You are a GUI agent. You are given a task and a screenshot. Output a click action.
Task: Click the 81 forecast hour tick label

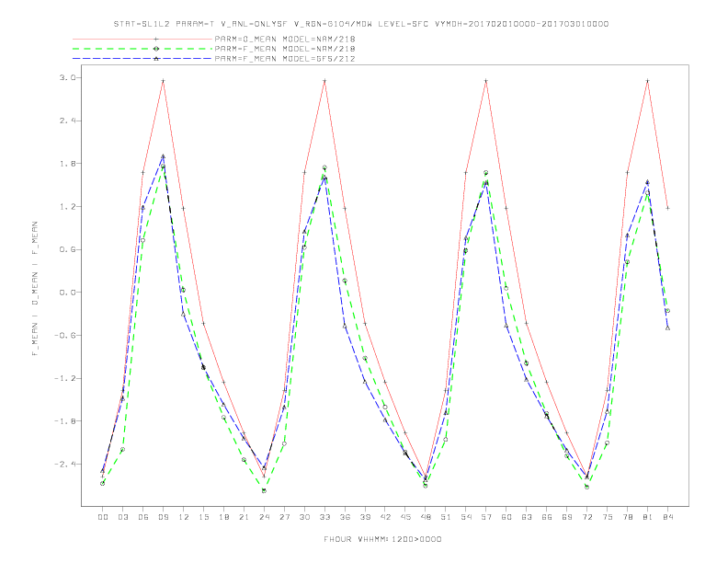[x=648, y=517]
